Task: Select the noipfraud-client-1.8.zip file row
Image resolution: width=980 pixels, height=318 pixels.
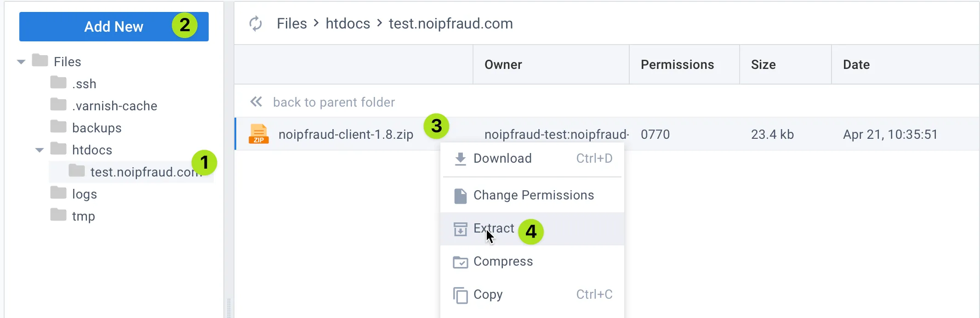Action: (607, 134)
